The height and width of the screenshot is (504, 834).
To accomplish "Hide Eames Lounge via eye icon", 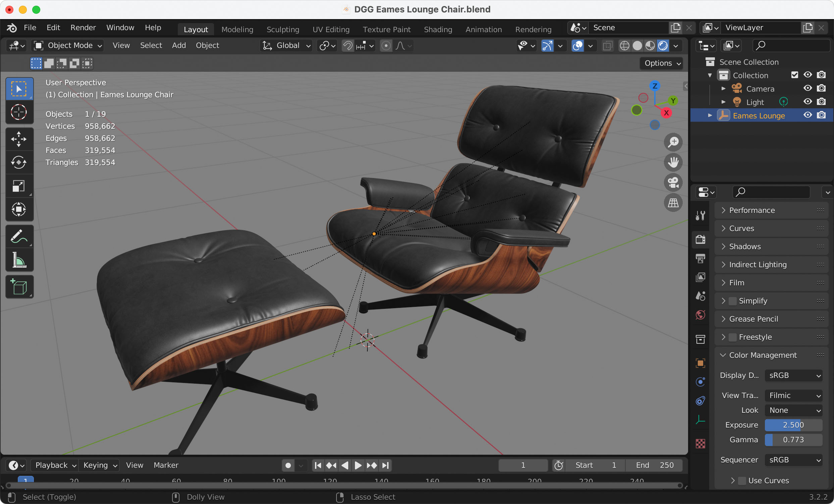I will pyautogui.click(x=807, y=115).
